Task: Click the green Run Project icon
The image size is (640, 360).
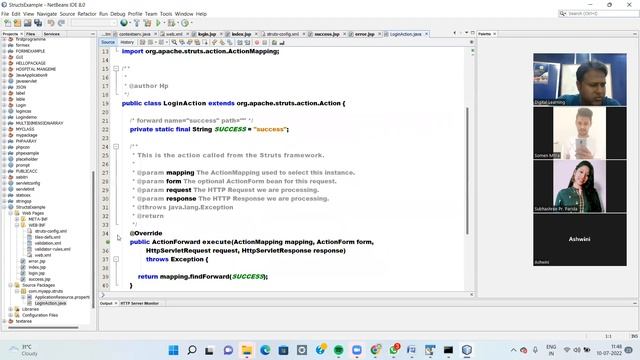Action: coord(158,23)
